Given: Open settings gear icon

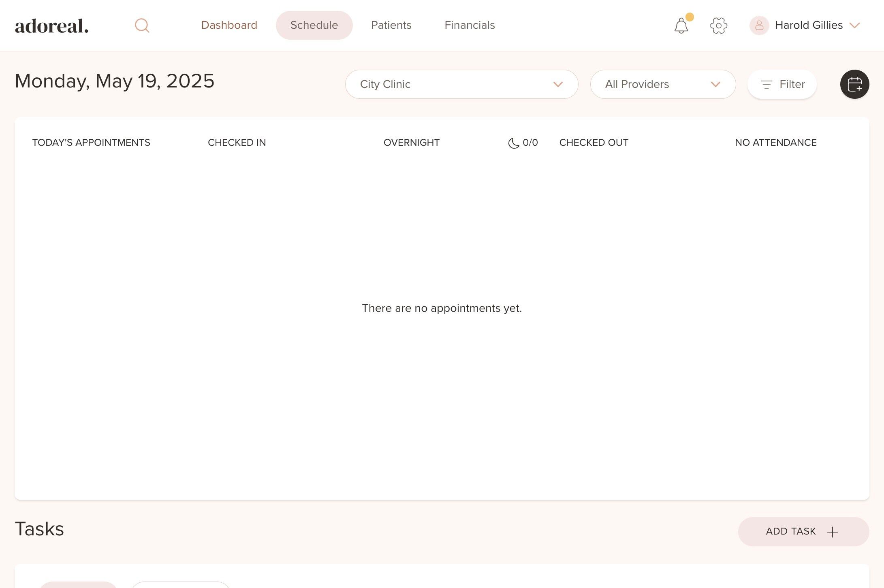Looking at the screenshot, I should click(x=719, y=26).
